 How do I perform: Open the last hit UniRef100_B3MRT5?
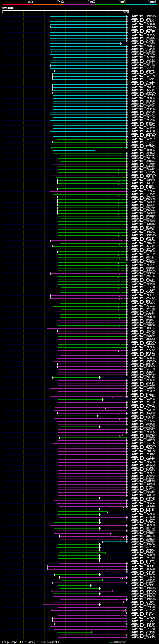[143, 638]
